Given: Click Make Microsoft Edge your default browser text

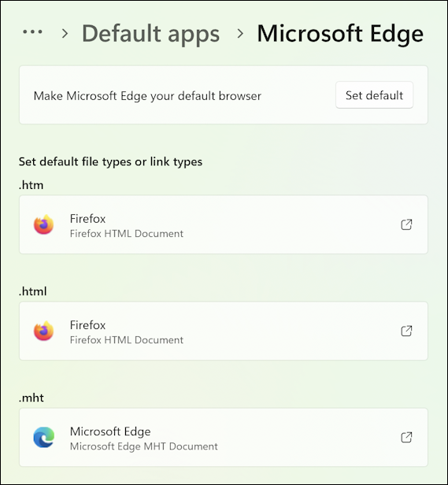Looking at the screenshot, I should point(147,95).
